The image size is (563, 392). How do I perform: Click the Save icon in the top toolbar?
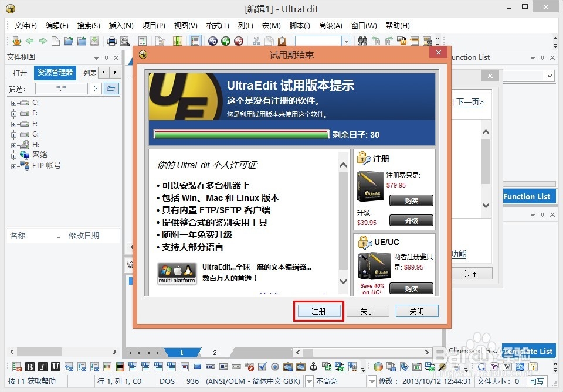click(95, 41)
